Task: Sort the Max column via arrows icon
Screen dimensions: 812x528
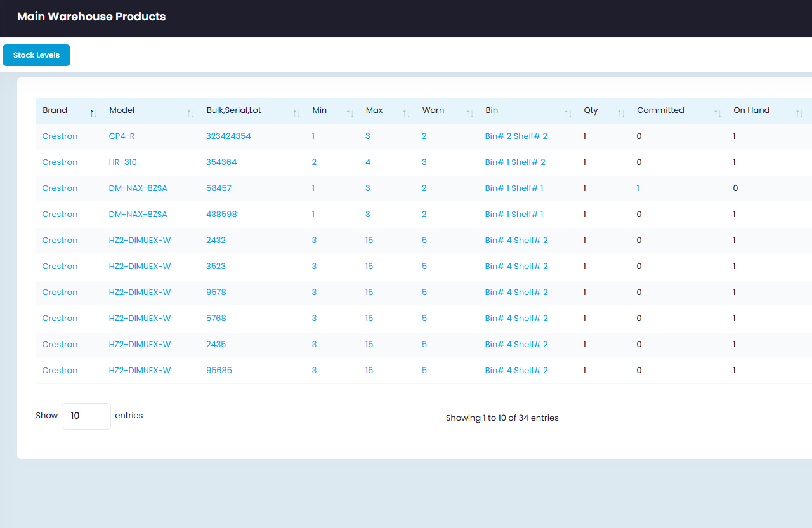Action: 407,114
